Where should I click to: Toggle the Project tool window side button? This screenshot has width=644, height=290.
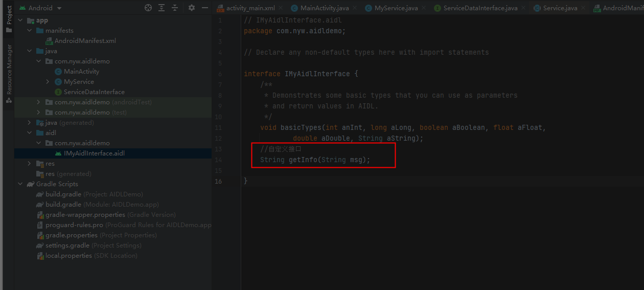(x=8, y=18)
